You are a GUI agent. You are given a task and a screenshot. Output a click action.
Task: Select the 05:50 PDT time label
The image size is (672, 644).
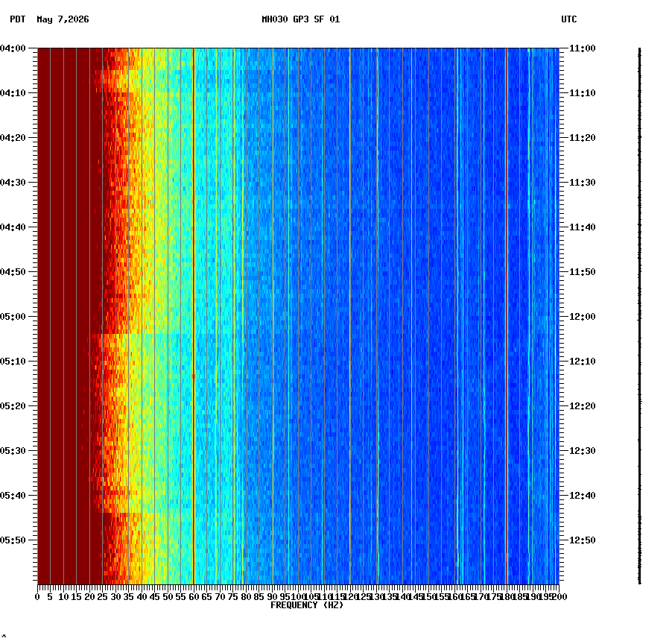[x=13, y=540]
